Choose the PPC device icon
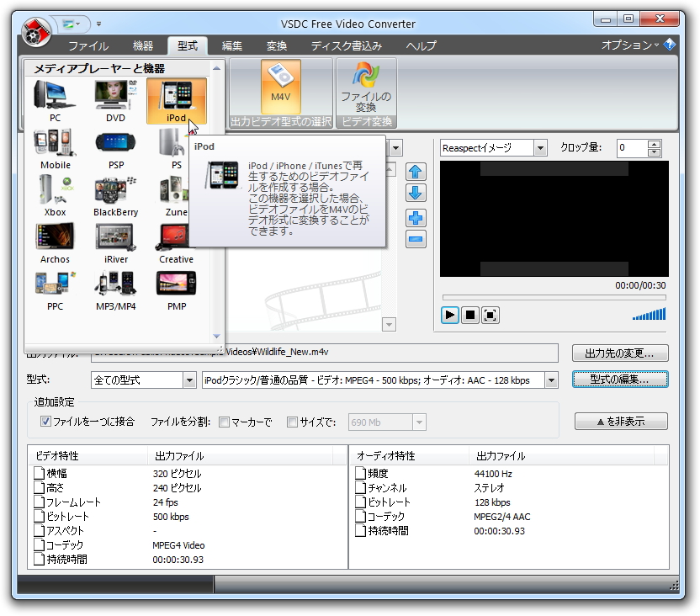 click(x=55, y=290)
